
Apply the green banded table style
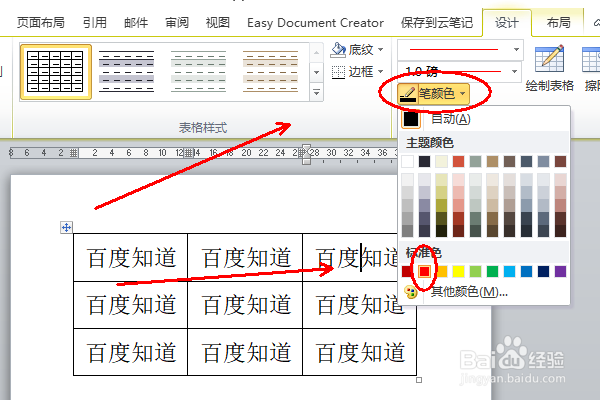(198, 72)
